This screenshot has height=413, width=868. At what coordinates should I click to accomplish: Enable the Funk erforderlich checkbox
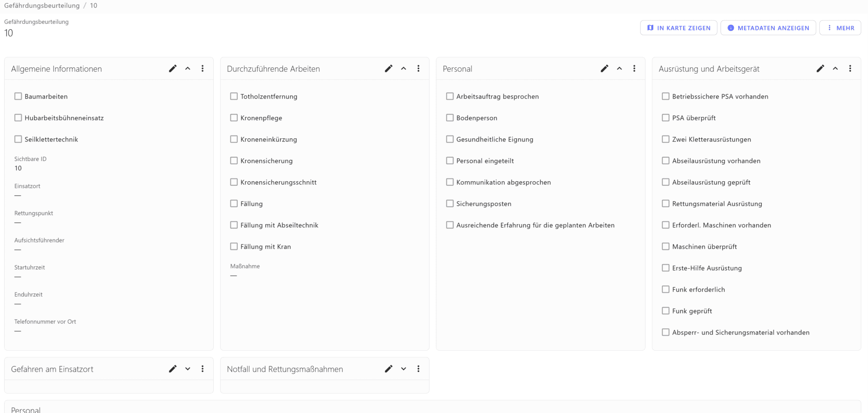[665, 289]
